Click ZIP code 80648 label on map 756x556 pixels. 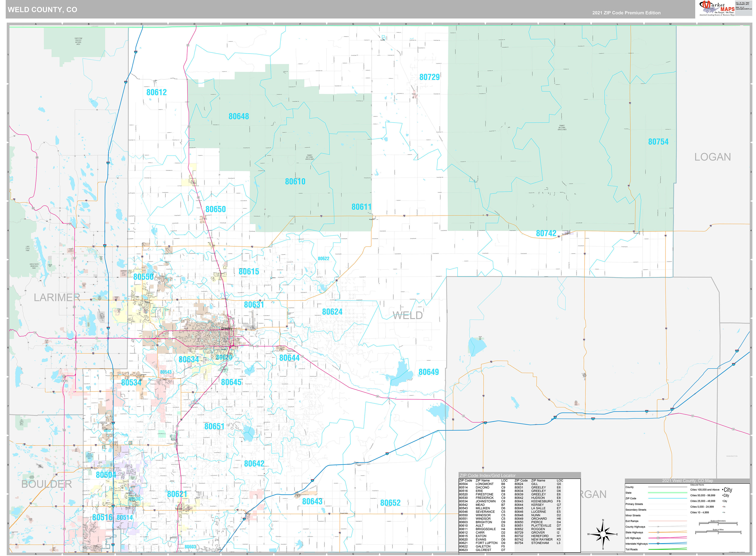tap(239, 117)
